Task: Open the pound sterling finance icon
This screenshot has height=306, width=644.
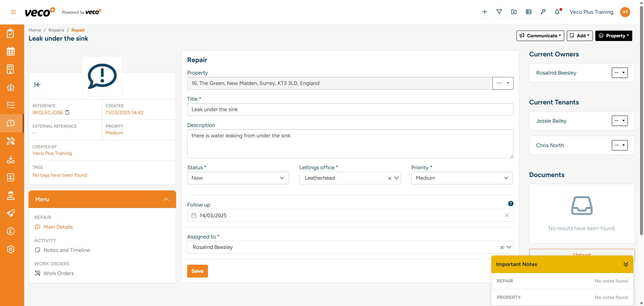Action: coord(10,231)
